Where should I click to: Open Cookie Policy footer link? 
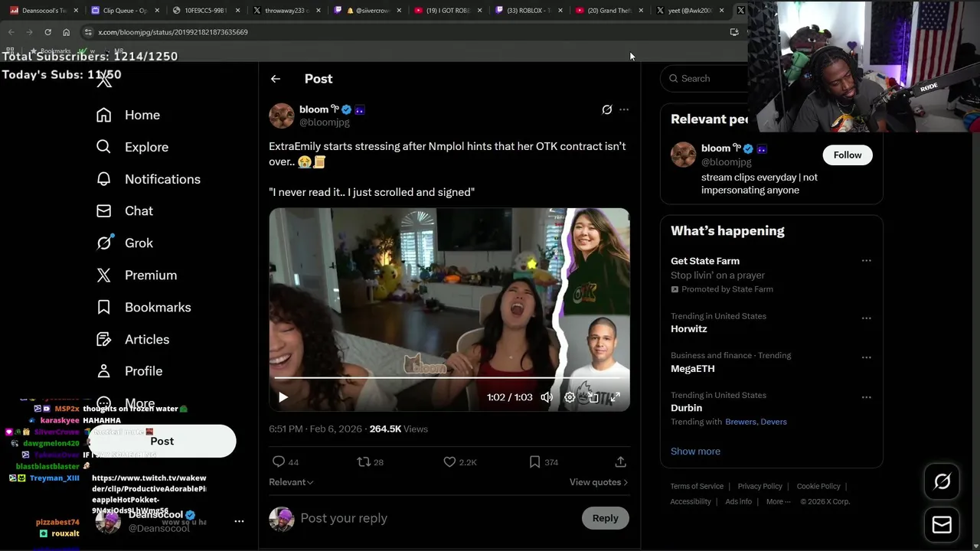point(818,486)
